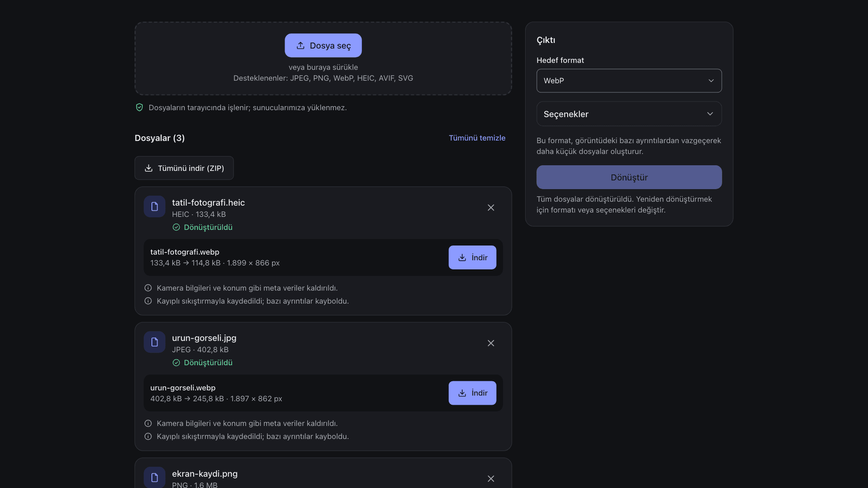Screen dimensions: 868x488
Task: Click the output name tatil-fotografi.webp
Action: [x=185, y=252]
